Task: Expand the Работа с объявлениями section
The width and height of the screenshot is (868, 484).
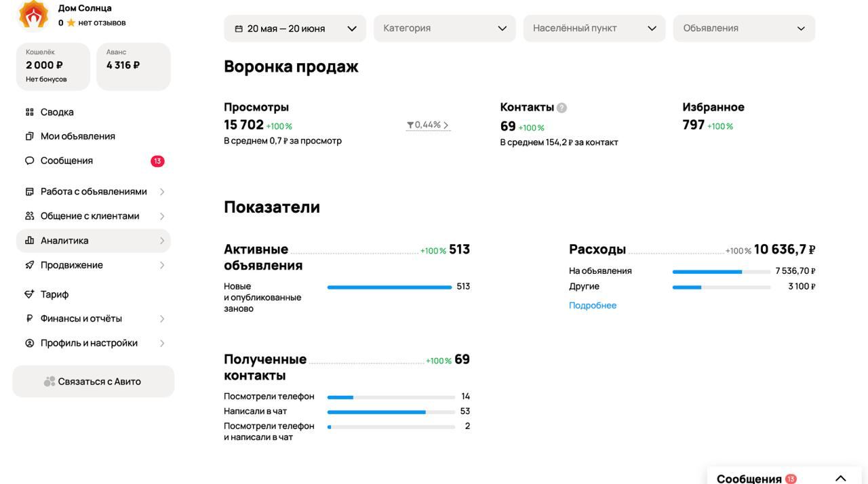Action: 93,191
